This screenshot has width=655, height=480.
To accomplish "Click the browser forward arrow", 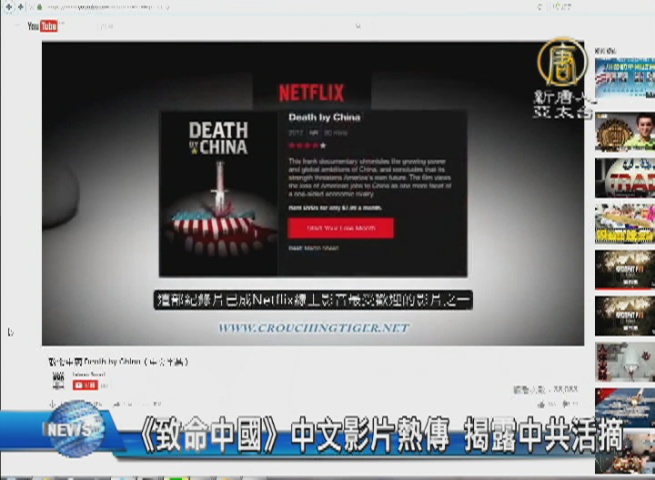I will (x=20, y=7).
